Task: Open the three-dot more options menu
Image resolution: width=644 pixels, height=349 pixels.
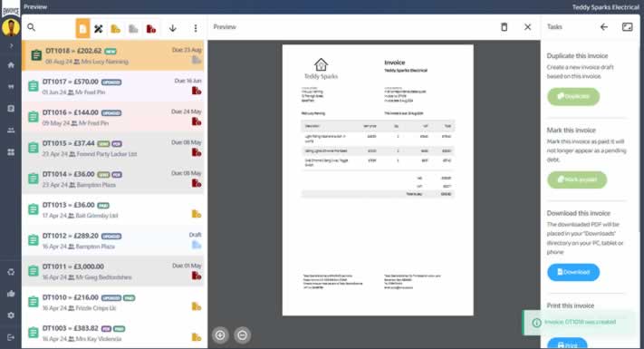Action: click(196, 28)
